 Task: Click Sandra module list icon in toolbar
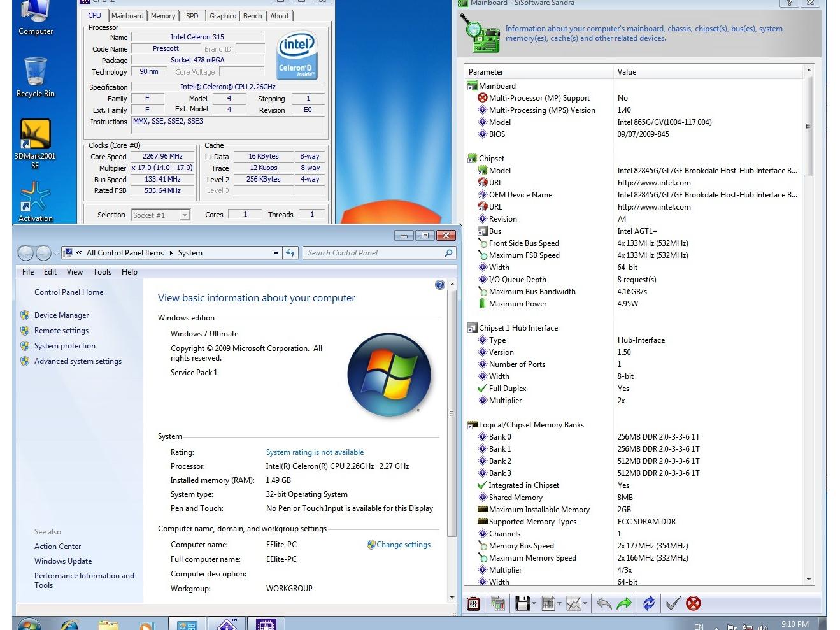point(497,603)
